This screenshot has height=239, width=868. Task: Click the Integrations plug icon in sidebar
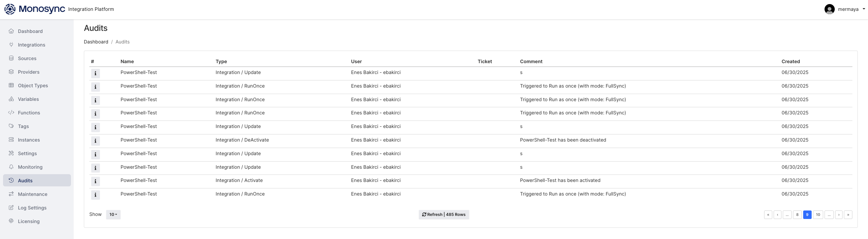coord(11,45)
